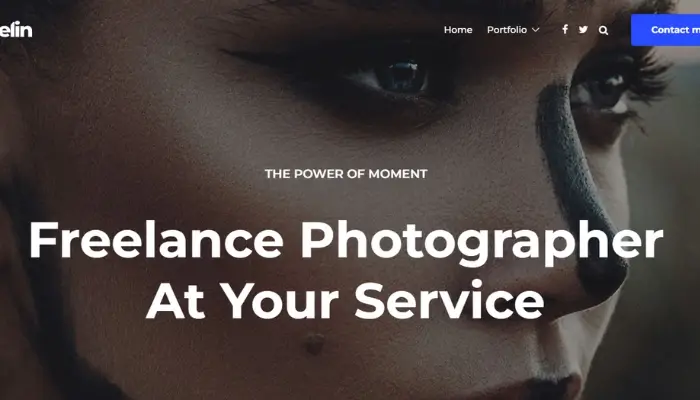Open the Twitter bird icon
700x400 pixels.
583,29
